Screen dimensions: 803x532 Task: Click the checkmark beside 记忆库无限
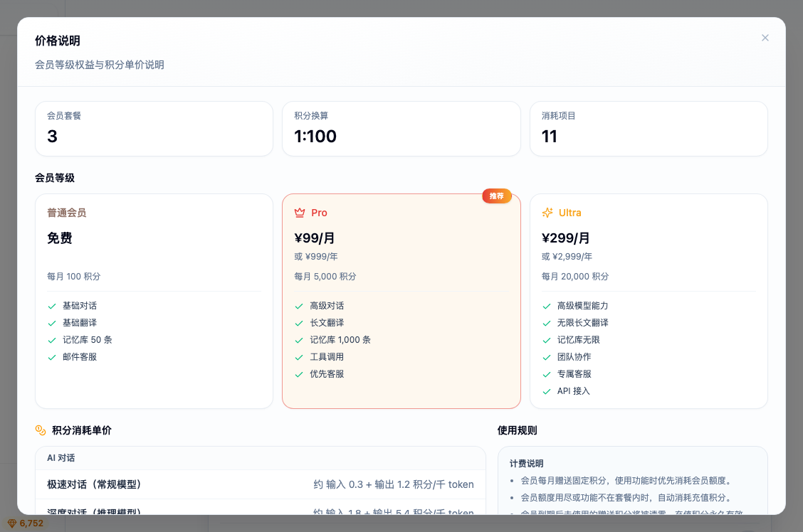[x=547, y=340]
